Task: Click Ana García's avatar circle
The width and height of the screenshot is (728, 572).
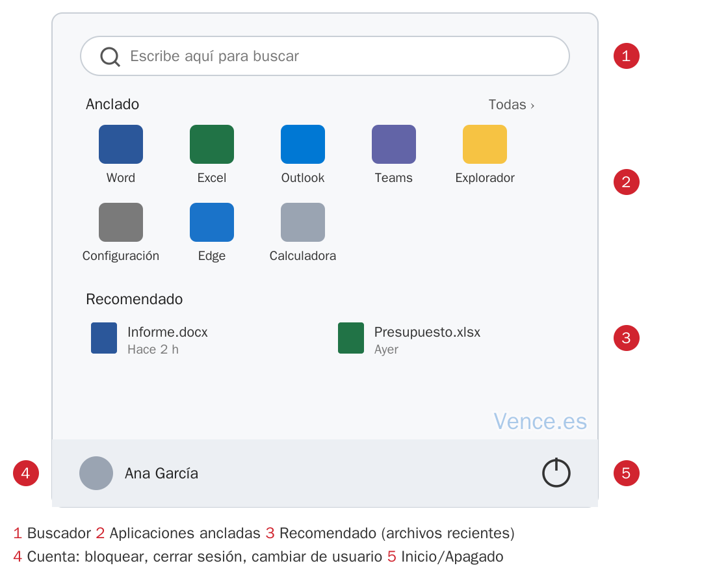Action: coord(96,473)
